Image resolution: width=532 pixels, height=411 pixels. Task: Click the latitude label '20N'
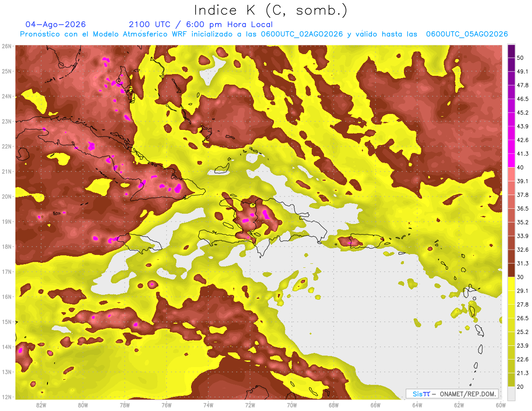click(x=7, y=196)
